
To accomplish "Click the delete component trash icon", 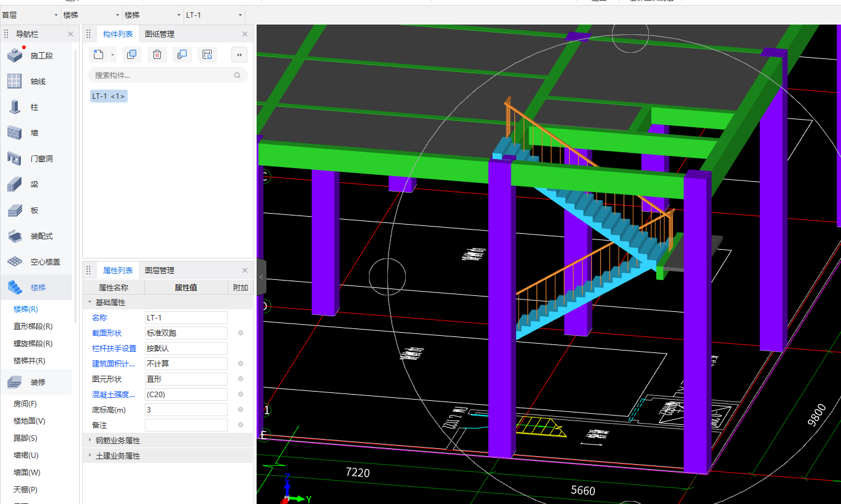I will (157, 55).
